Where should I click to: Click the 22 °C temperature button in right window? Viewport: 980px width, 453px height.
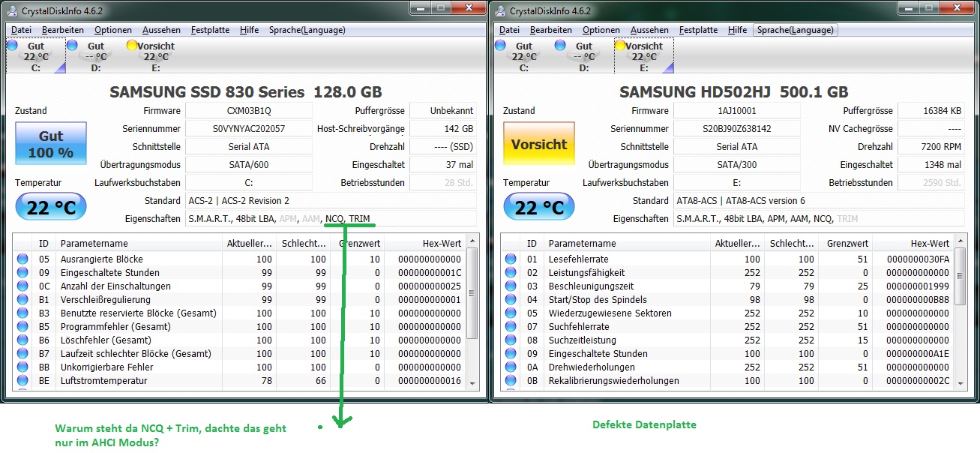coord(539,207)
